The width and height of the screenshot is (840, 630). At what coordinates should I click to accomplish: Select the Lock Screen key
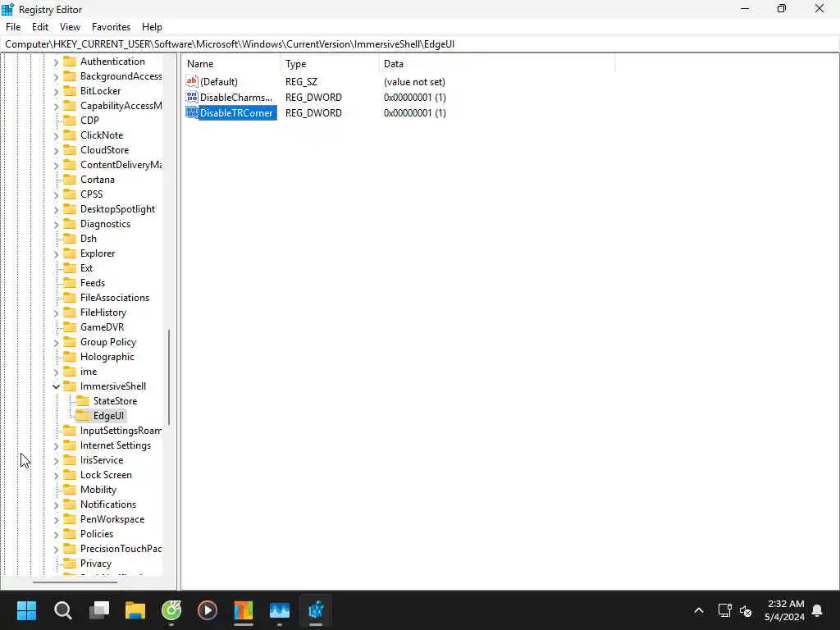coord(106,475)
